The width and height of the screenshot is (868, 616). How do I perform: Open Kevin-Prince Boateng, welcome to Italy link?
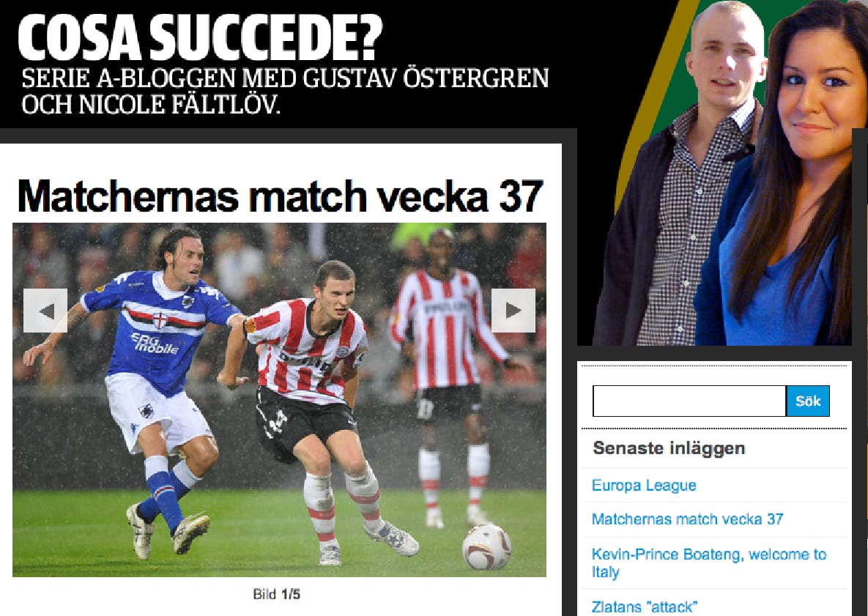click(x=708, y=563)
